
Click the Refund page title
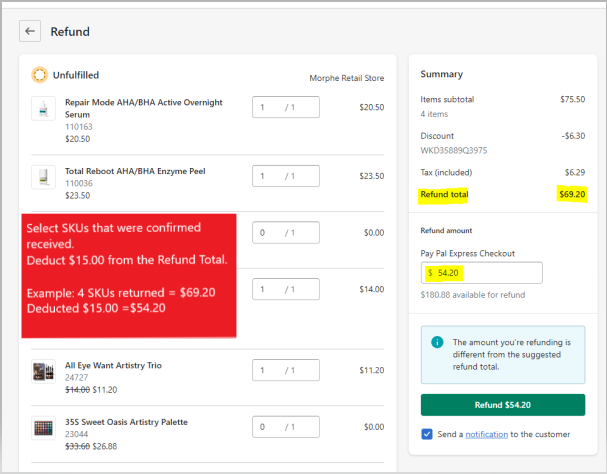point(70,31)
